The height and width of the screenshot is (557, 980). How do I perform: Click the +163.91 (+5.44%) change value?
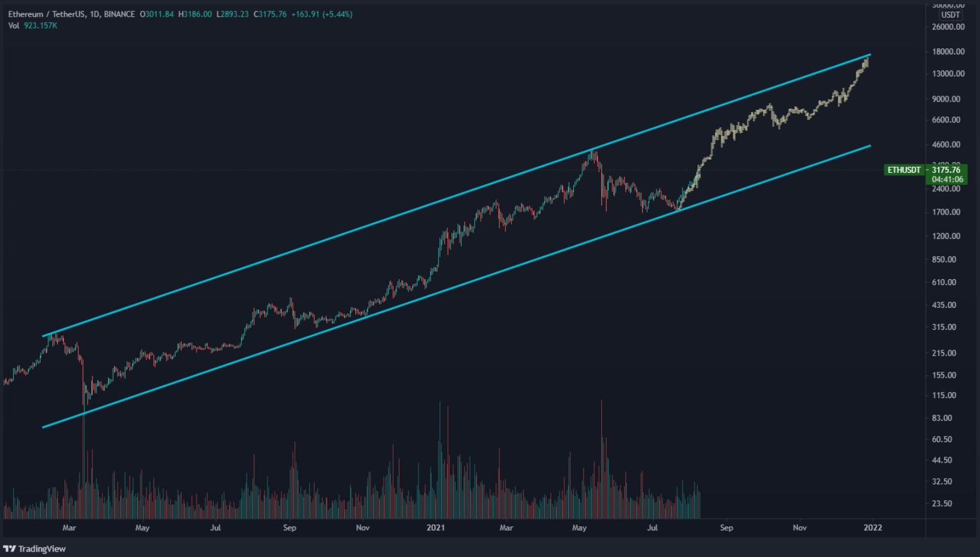[322, 14]
